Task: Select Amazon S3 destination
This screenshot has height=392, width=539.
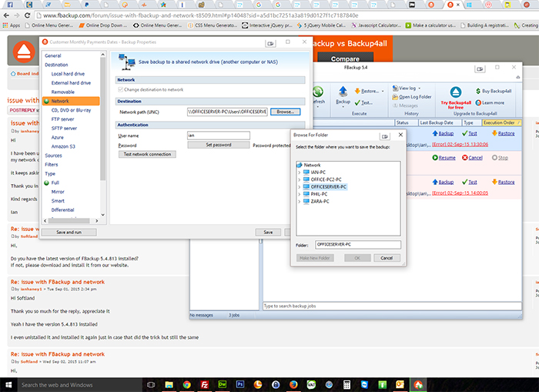Action: pos(63,146)
